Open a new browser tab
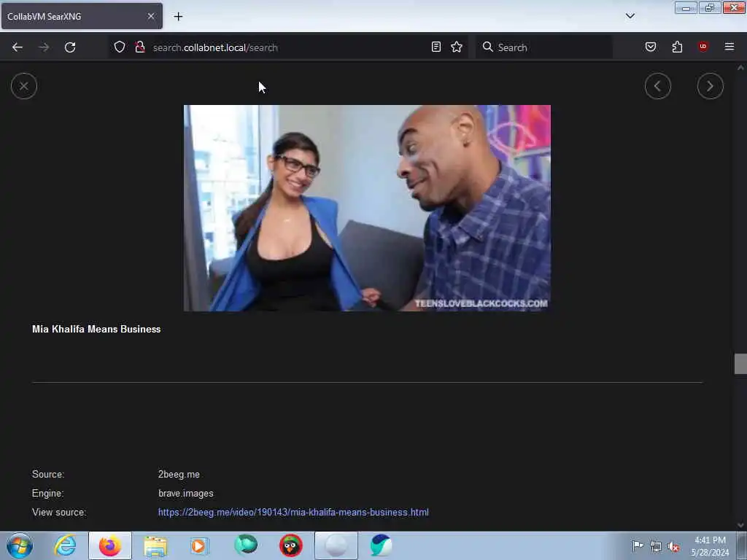The image size is (747, 560). pyautogui.click(x=178, y=17)
